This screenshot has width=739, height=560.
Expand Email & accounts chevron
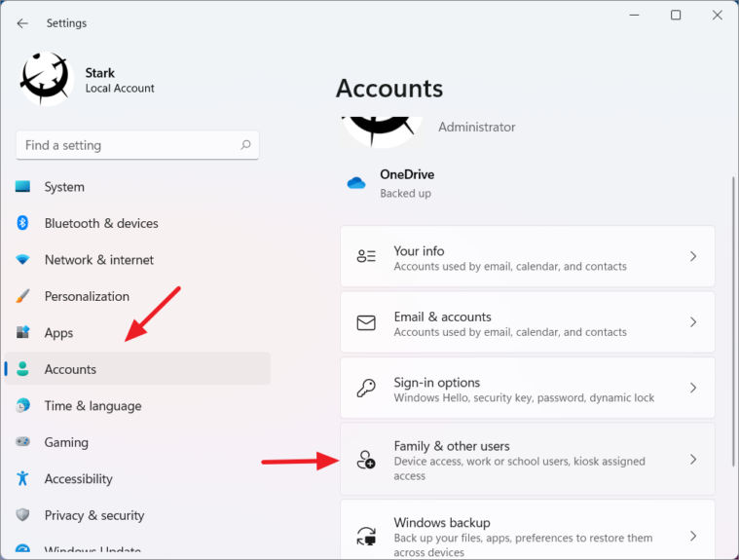693,322
